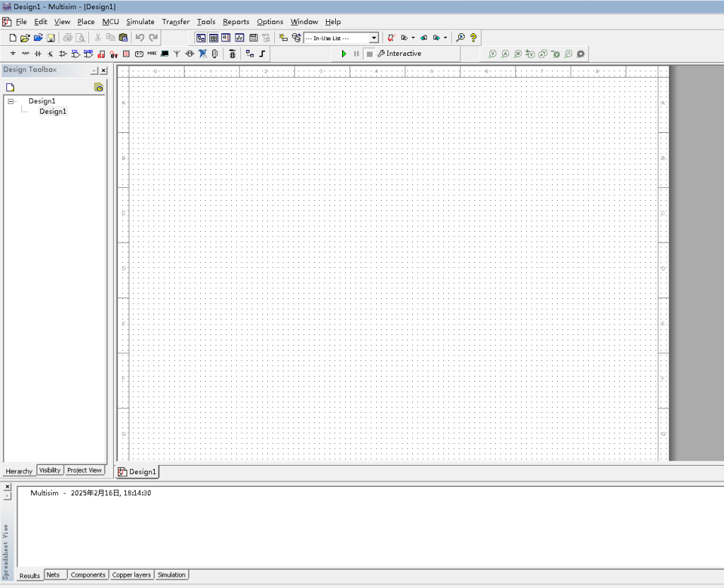This screenshot has height=588, width=724.
Task: Open the Reports menu
Action: (236, 22)
